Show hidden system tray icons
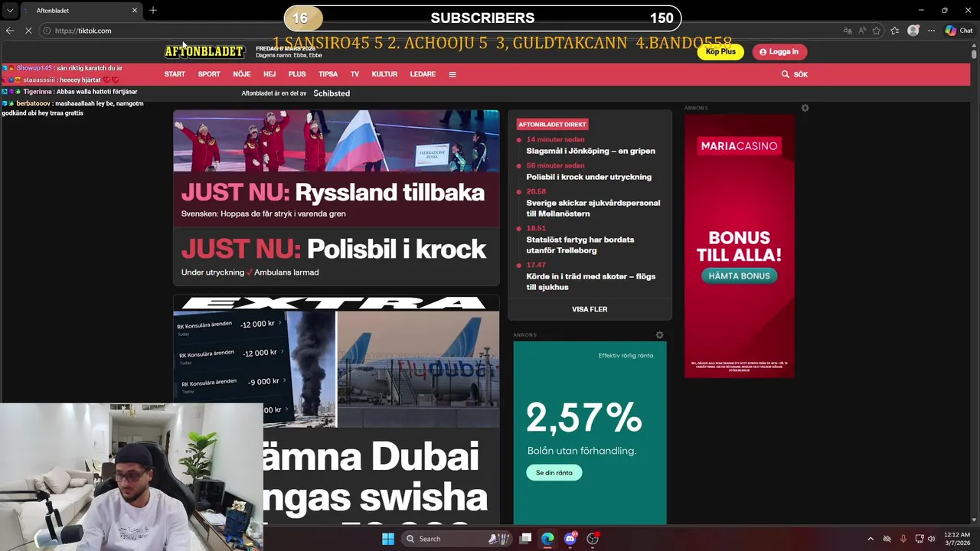This screenshot has width=980, height=551. tap(871, 539)
